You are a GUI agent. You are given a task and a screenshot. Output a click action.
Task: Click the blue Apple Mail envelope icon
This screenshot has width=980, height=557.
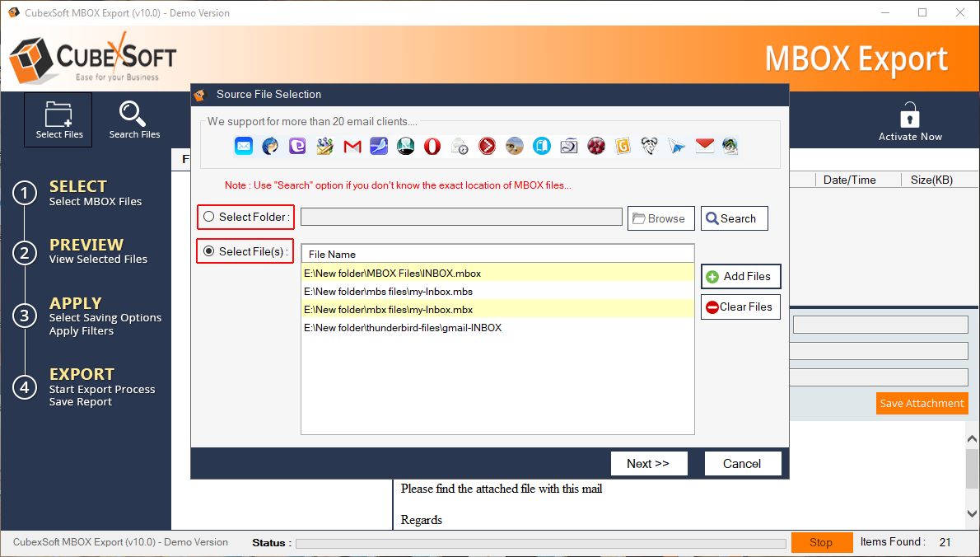pos(244,147)
